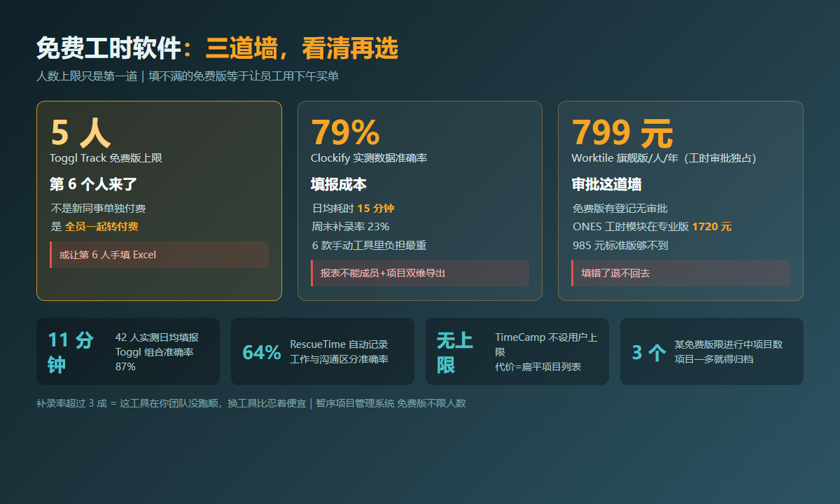This screenshot has width=840, height=504.
Task: Click the heading '审批这道墙'
Action: (x=607, y=184)
